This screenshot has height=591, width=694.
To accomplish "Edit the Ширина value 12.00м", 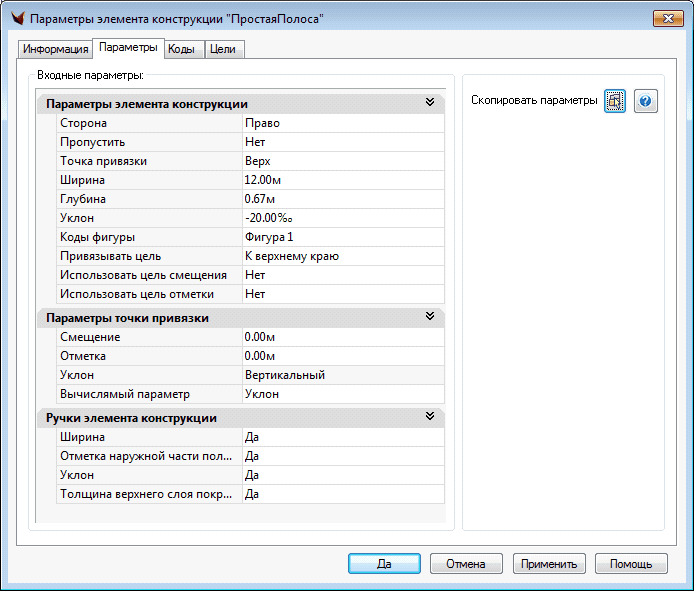I will point(342,180).
